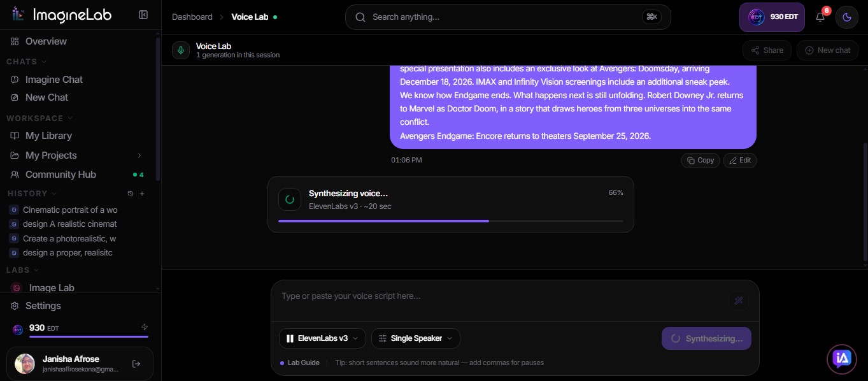Image resolution: width=868 pixels, height=381 pixels.
Task: Open My Projects
Action: click(x=51, y=155)
